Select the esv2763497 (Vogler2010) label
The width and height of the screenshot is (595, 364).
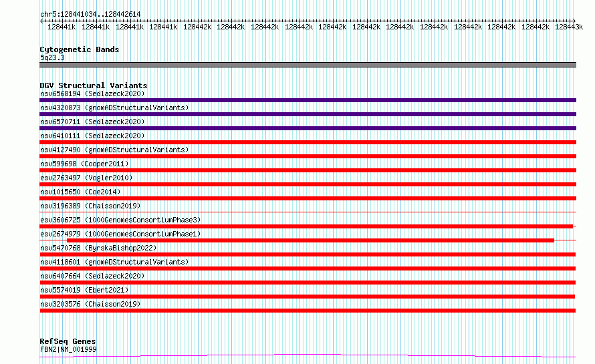click(86, 178)
